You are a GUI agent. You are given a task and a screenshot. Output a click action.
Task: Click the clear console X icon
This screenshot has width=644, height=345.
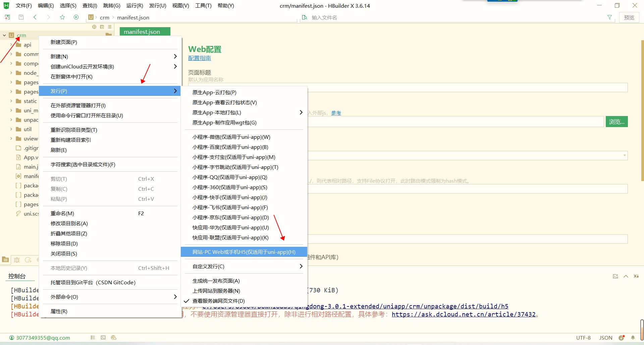coord(636,276)
